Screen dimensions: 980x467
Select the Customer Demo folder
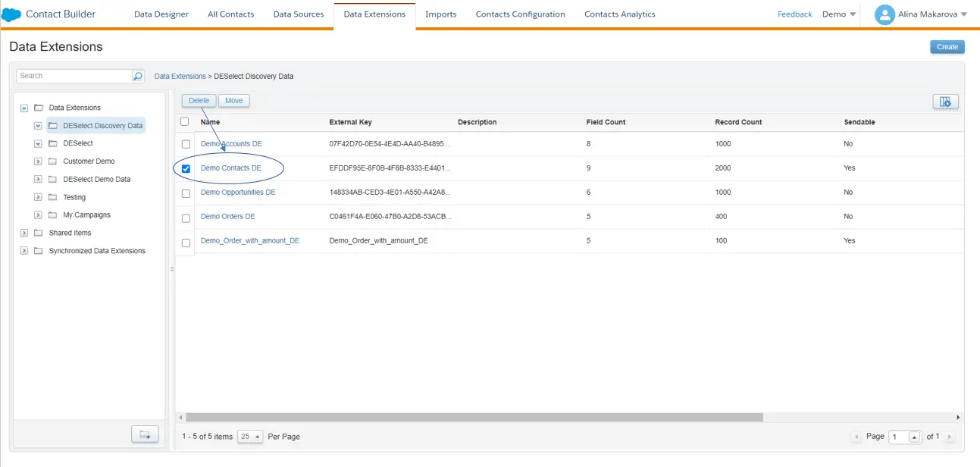89,161
